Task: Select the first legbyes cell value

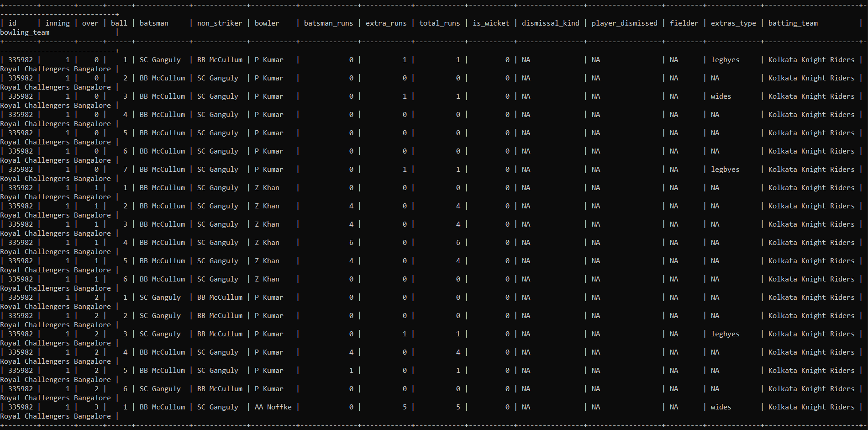Action: pyautogui.click(x=725, y=59)
